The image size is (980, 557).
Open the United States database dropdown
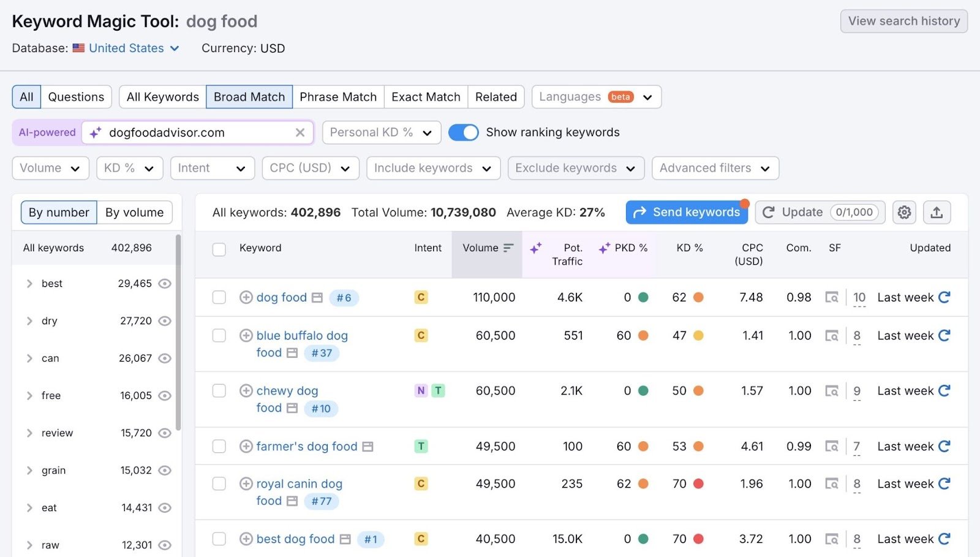click(x=126, y=48)
